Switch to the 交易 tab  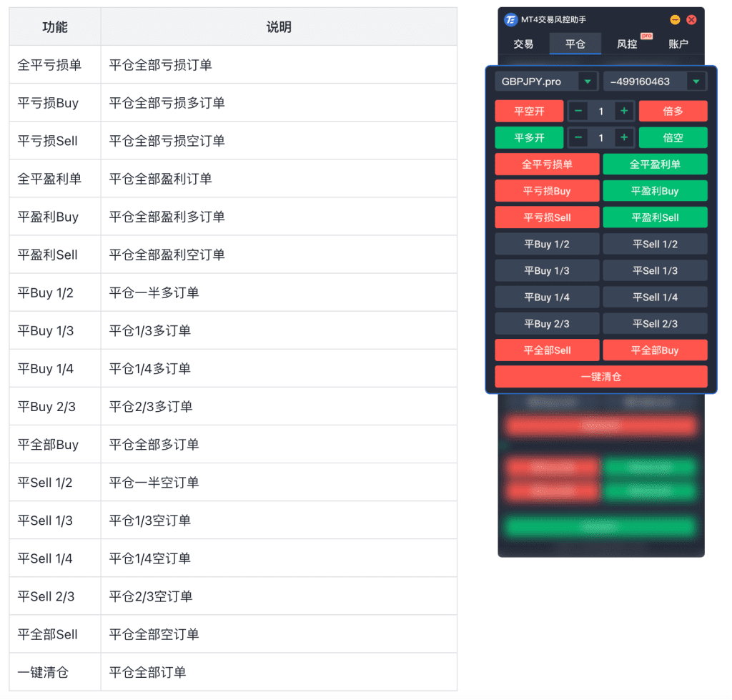[x=523, y=44]
